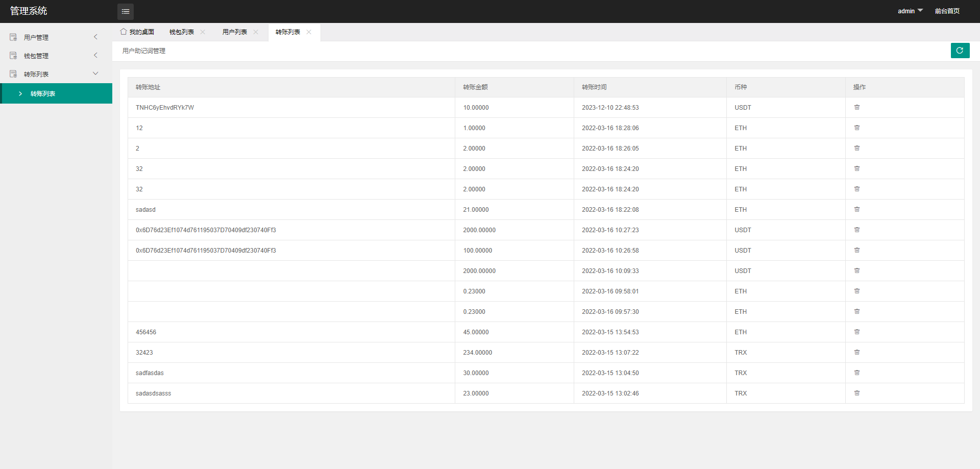Delete the transfer at 2022-03-16 09:57:30
The image size is (980, 469).
(857, 311)
